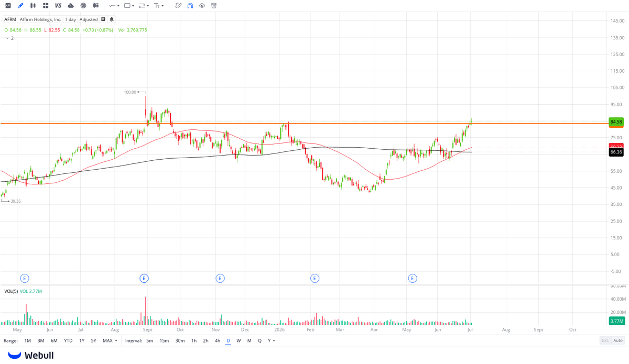Select the M monthly interval
The image size is (629, 364).
click(x=250, y=341)
